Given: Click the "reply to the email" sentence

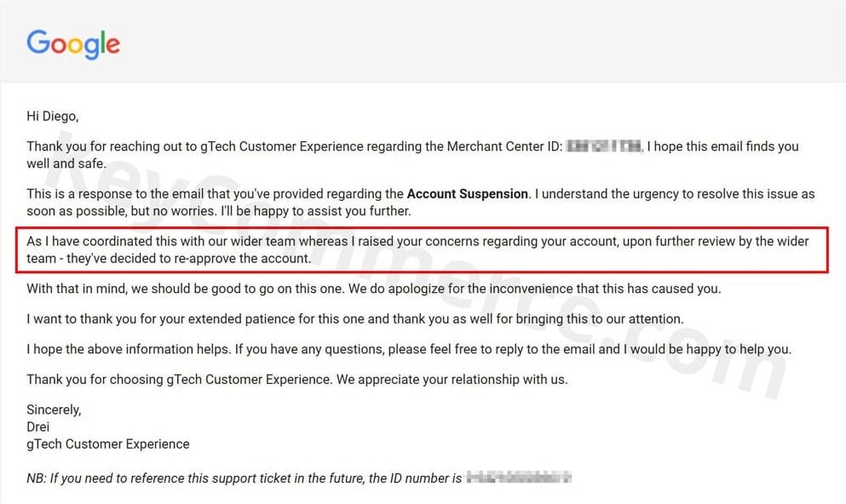Looking at the screenshot, I should tap(409, 349).
